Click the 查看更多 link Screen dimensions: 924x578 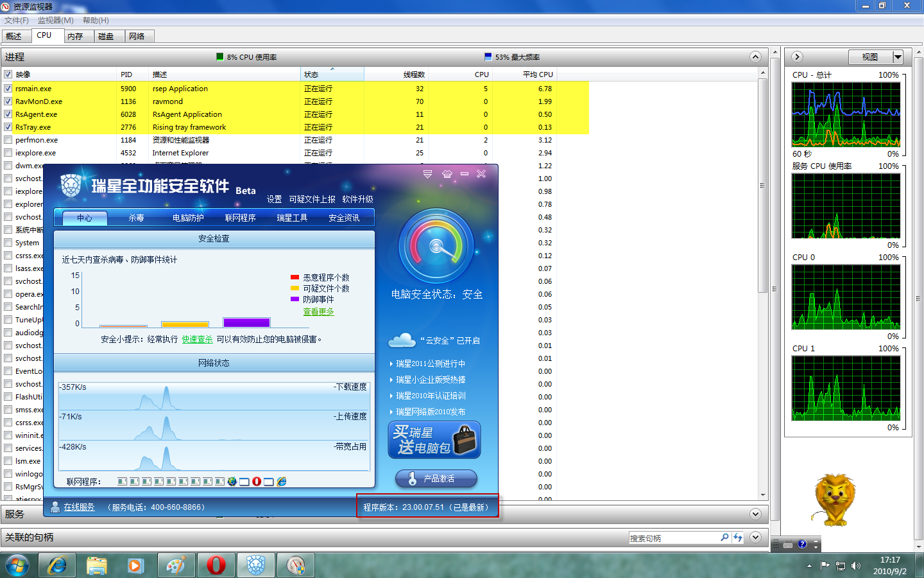tap(319, 311)
